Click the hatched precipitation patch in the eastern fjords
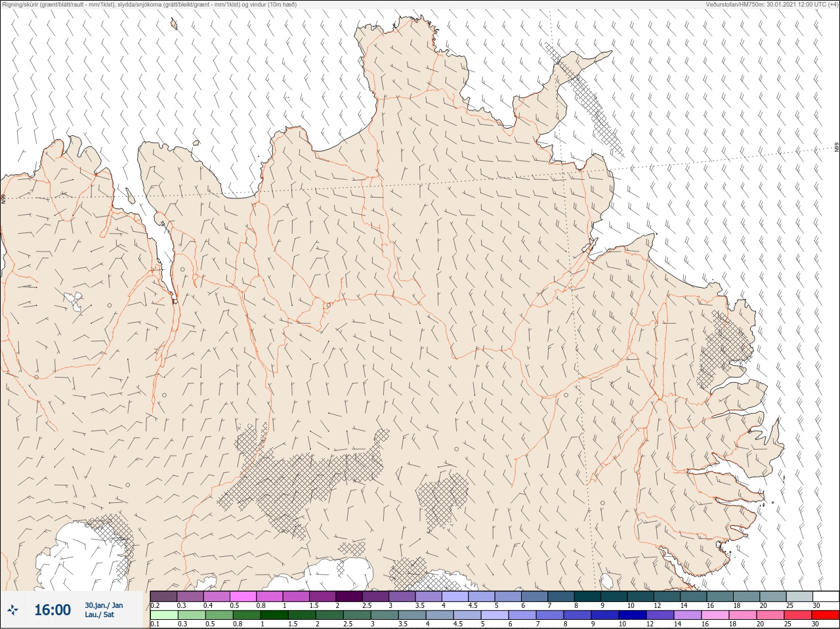Screen dimensions: 840x629 (724, 351)
